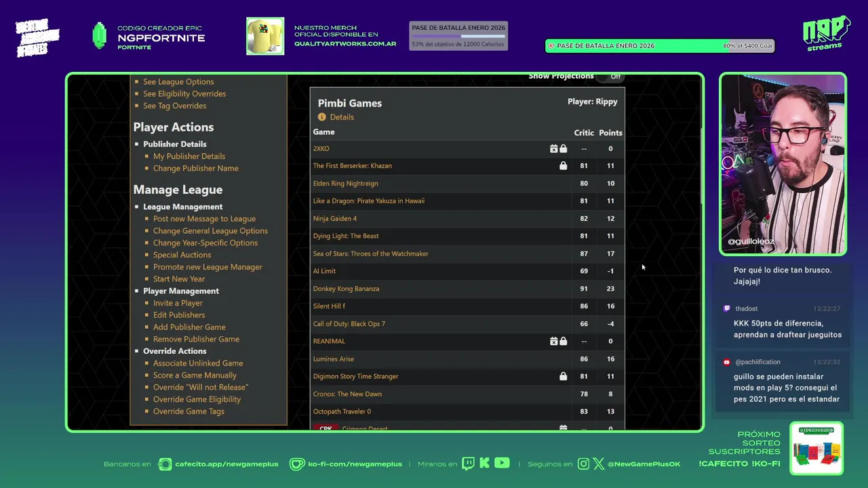
Task: Click the Twitch icon after Miranos en
Action: (468, 464)
